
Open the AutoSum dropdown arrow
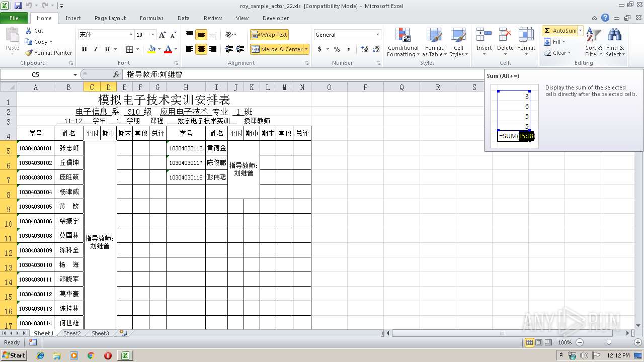tap(580, 31)
